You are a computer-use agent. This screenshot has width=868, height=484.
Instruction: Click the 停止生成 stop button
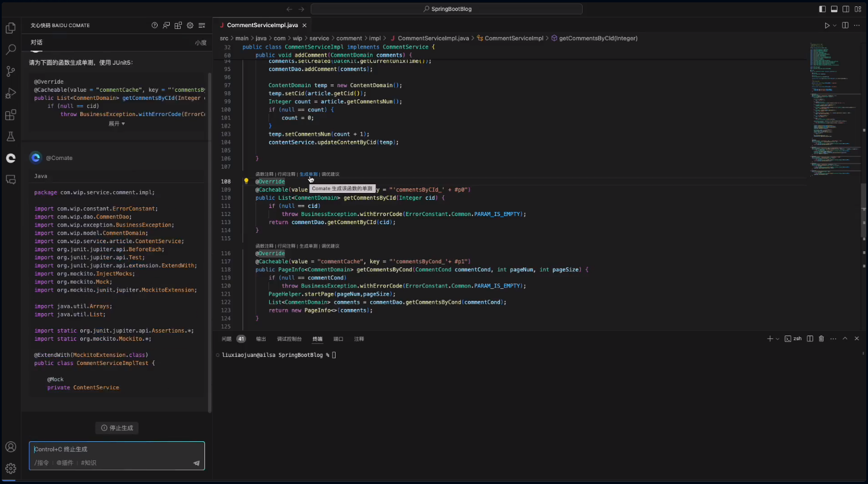pyautogui.click(x=117, y=428)
